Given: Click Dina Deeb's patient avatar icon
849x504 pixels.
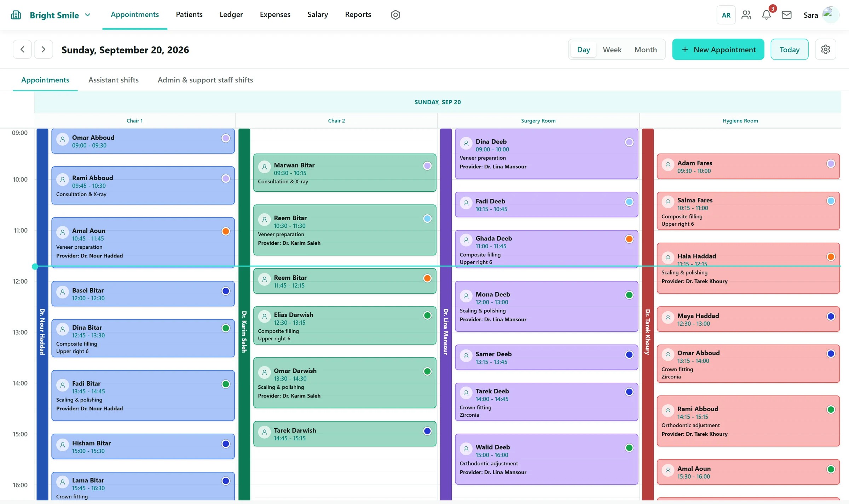Looking at the screenshot, I should pos(466,143).
